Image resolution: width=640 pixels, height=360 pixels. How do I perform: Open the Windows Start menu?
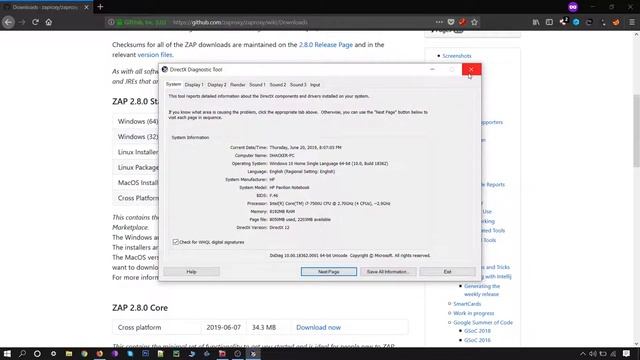[7, 353]
